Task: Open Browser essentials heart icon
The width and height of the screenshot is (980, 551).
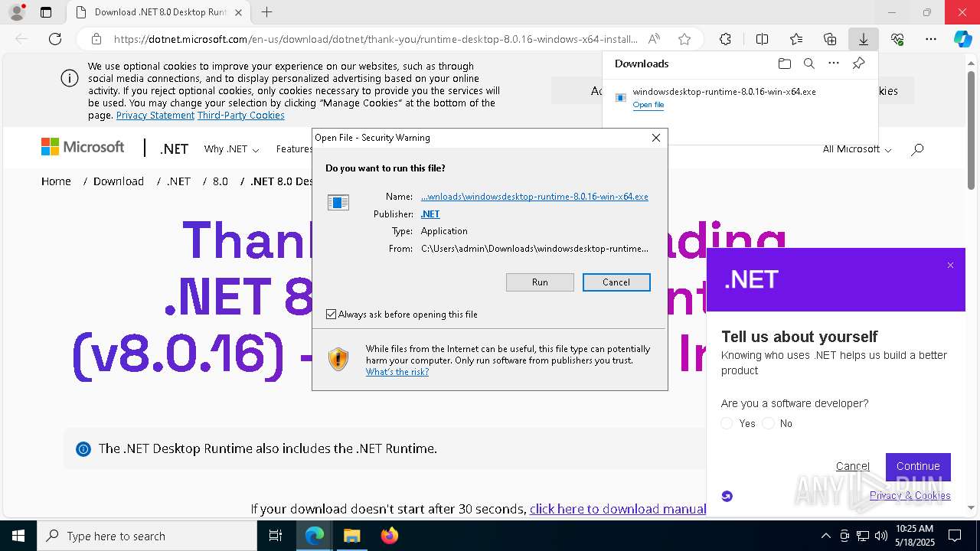Action: 897,39
